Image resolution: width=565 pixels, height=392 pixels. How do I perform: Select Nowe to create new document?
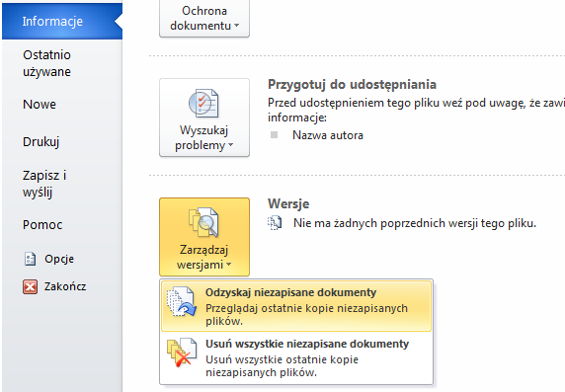40,105
